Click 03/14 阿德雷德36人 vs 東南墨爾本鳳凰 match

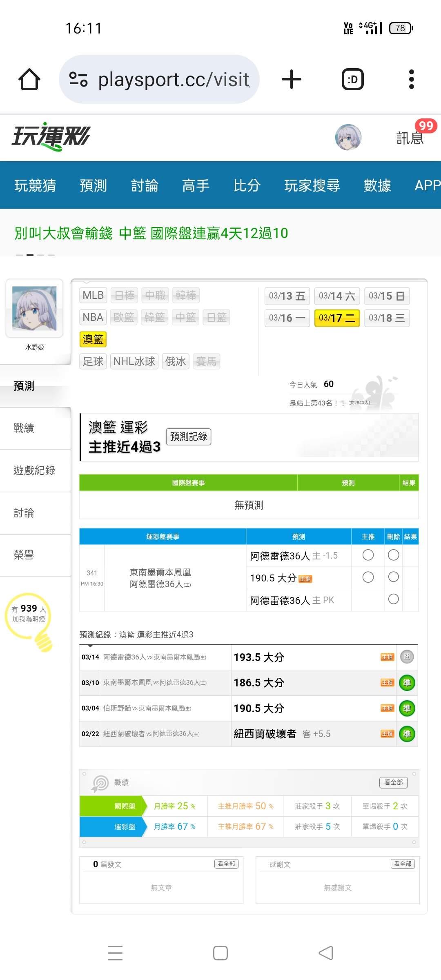click(155, 657)
